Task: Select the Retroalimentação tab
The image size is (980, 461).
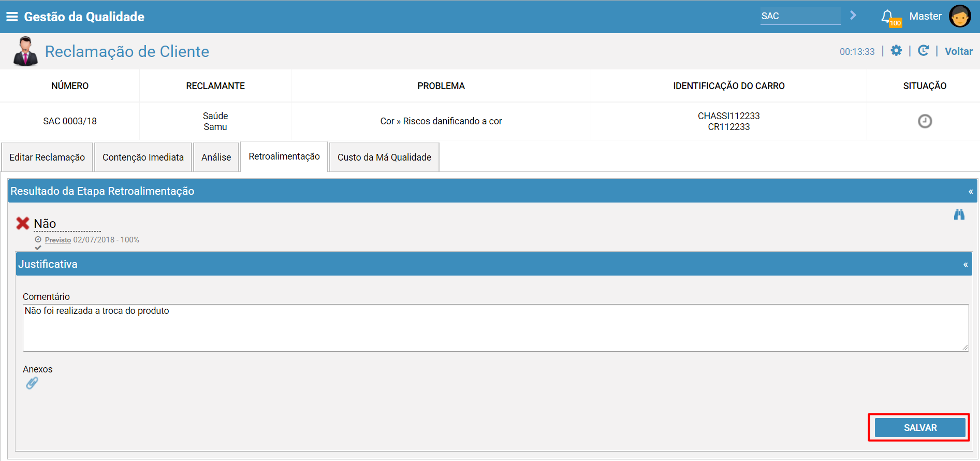Action: point(284,156)
